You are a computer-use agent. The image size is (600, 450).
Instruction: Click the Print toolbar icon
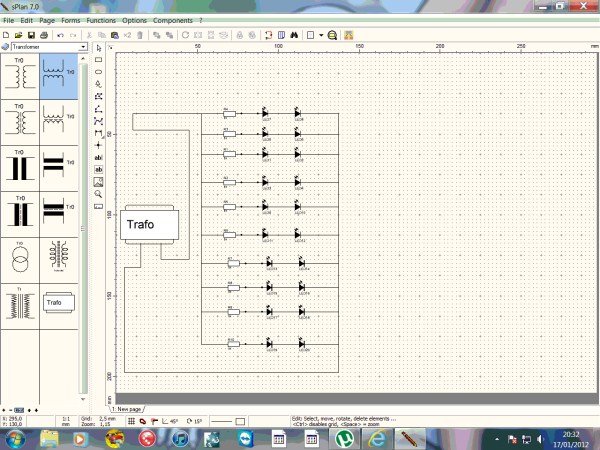point(44,35)
